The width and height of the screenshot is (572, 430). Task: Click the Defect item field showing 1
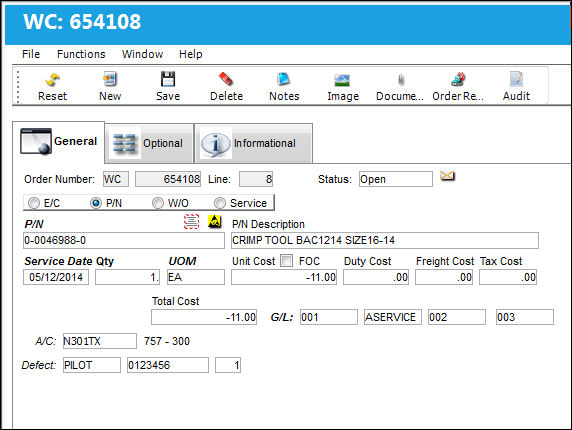(x=228, y=365)
